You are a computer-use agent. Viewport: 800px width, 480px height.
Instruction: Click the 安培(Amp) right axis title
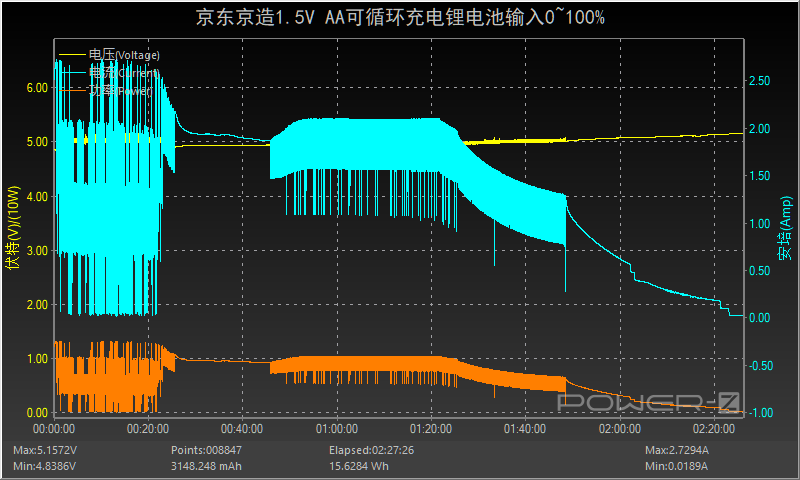tap(785, 228)
